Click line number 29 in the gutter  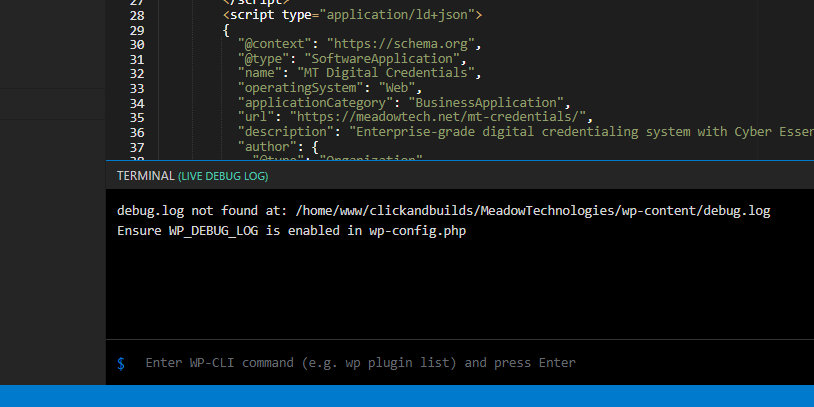137,30
